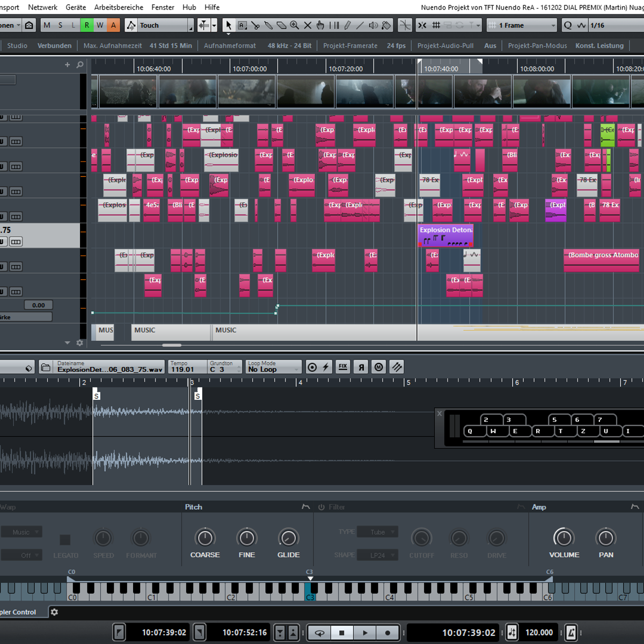
Task: Open the auto-scroll options dropdown arrow
Action: (x=214, y=25)
